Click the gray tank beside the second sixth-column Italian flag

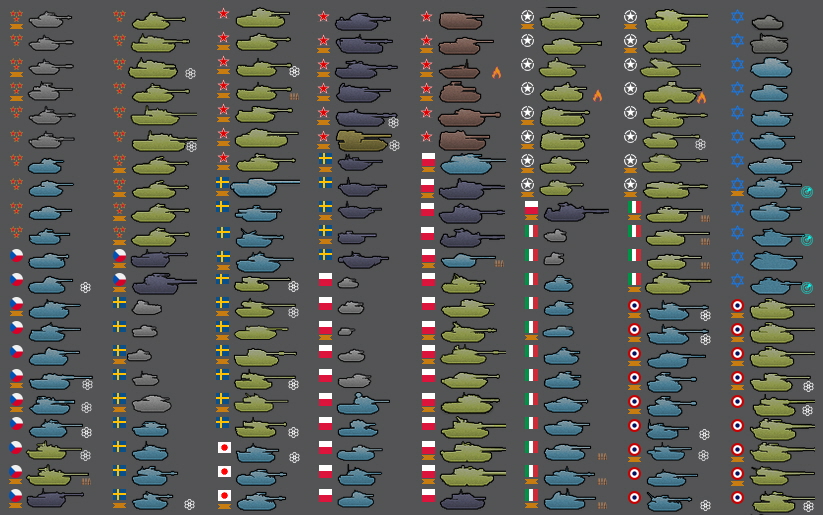tap(554, 258)
